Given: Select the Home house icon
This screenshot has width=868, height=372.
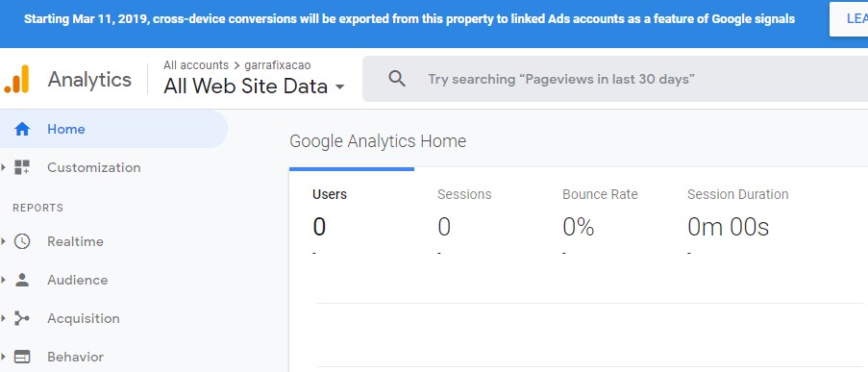Looking at the screenshot, I should click(x=22, y=129).
